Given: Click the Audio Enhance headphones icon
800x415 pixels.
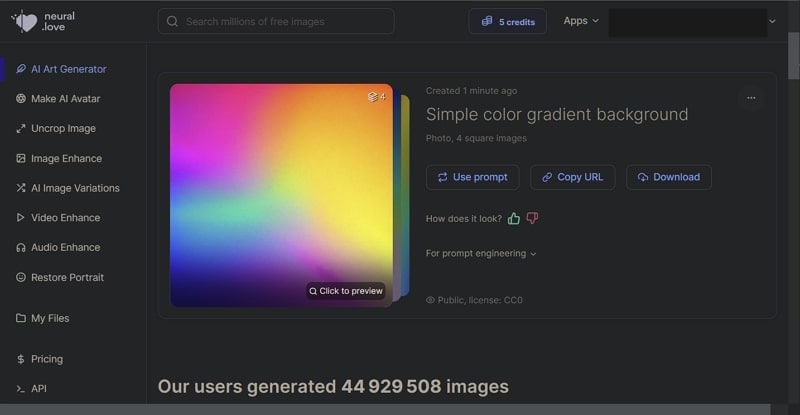Looking at the screenshot, I should click(21, 247).
